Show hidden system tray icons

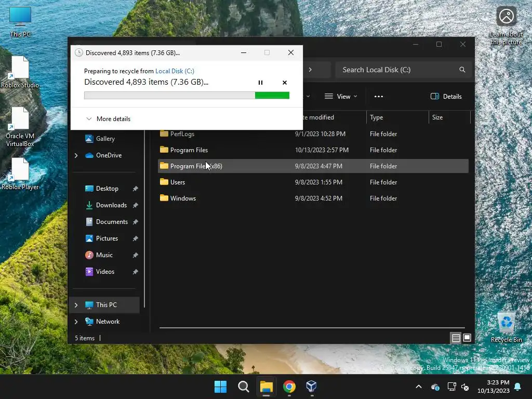tap(419, 387)
